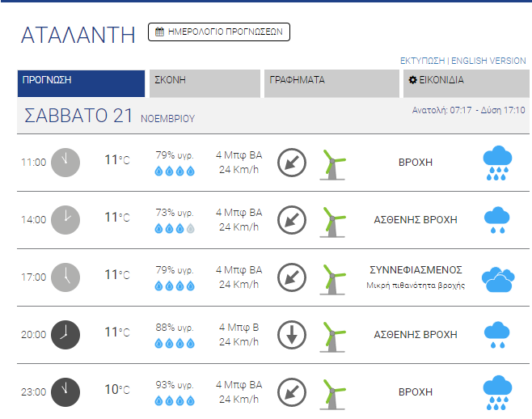
Task: Click the heavy rain icon at 23:00
Action: (x=497, y=392)
